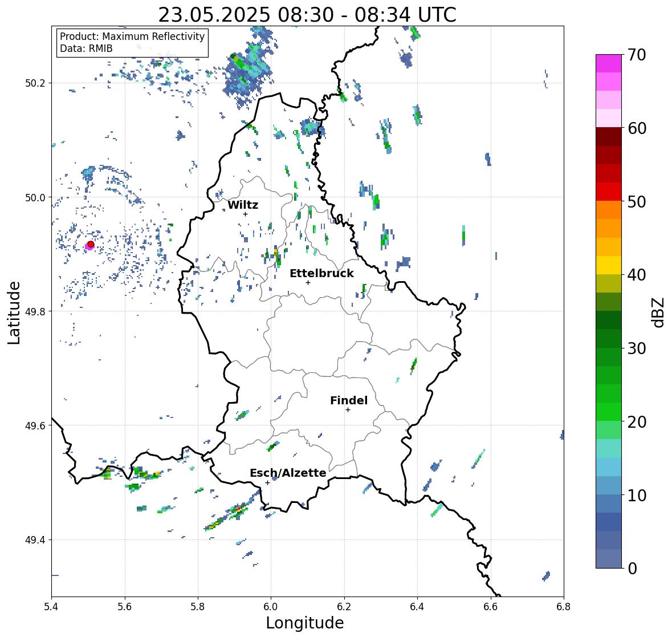Click the red dot marker on the map
This screenshot has height=637, width=672.
[x=91, y=244]
